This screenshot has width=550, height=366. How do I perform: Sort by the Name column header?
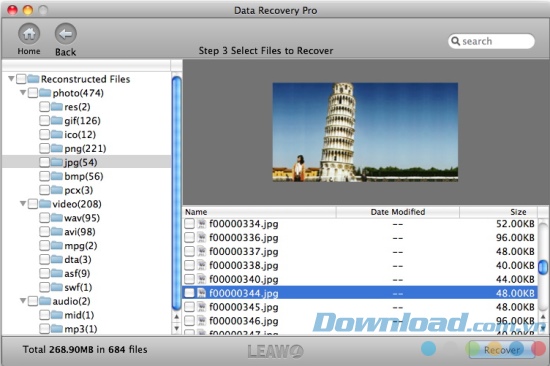259,212
